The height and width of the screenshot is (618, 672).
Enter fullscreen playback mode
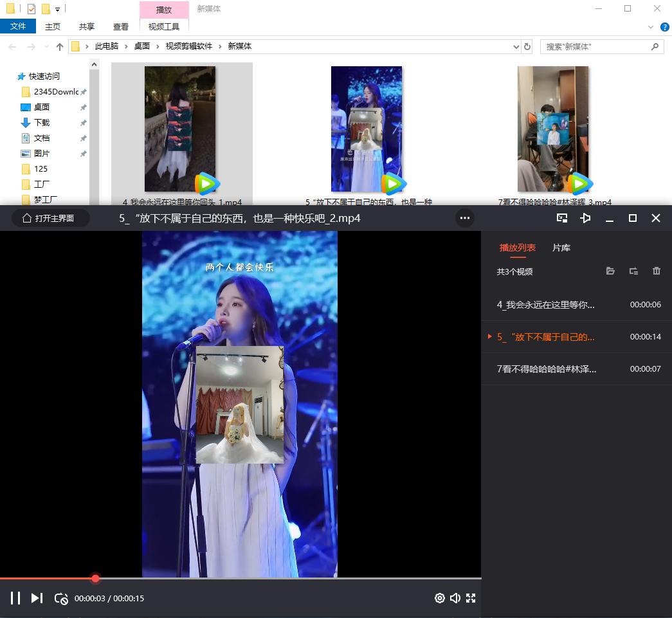pos(471,598)
